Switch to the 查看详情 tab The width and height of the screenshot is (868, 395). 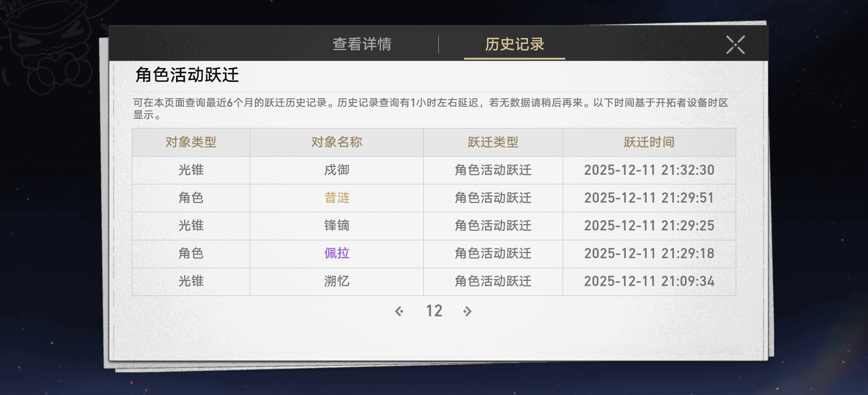362,45
